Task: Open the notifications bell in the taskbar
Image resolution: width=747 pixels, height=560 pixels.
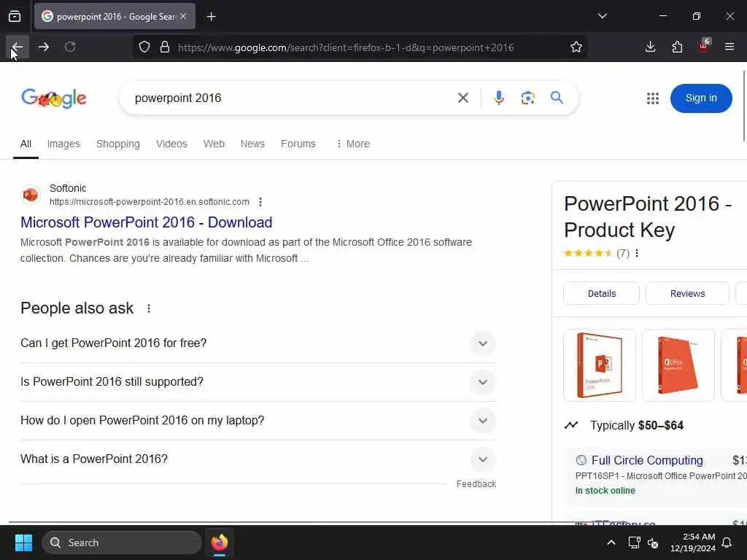Action: 727,542
